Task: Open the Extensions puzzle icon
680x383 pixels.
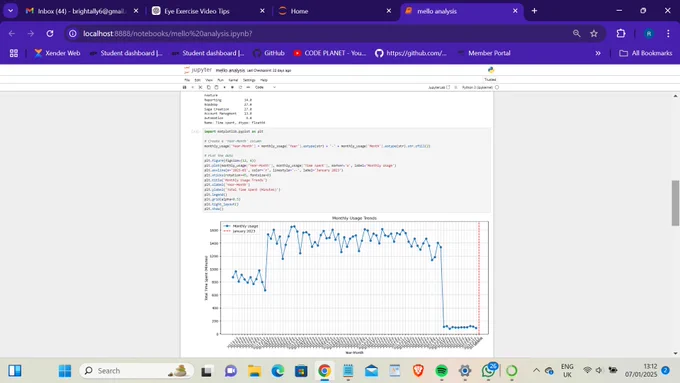Action: [x=621, y=33]
